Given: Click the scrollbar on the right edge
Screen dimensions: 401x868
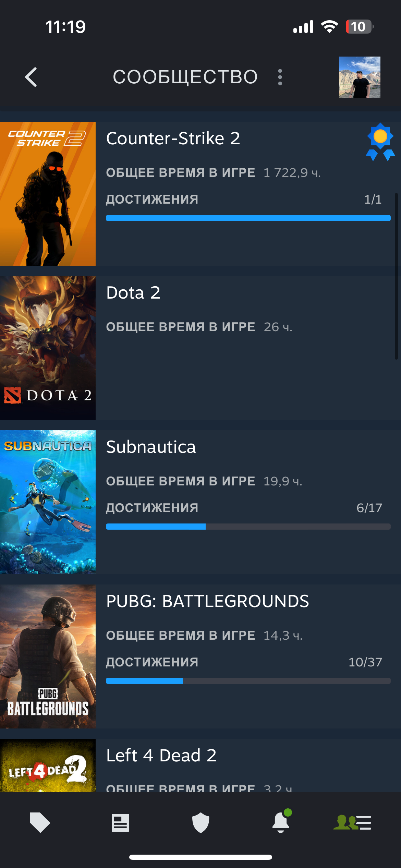Looking at the screenshot, I should (396, 276).
